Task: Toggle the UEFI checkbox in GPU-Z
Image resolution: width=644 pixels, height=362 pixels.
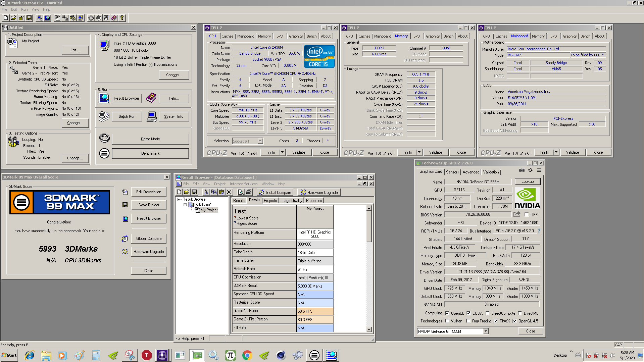Action: 527,214
